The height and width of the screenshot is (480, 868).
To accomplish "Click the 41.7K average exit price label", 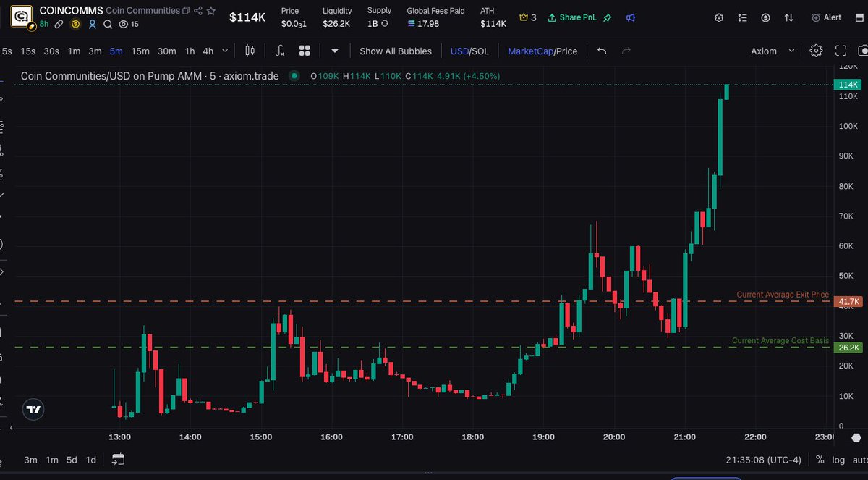I will point(848,301).
